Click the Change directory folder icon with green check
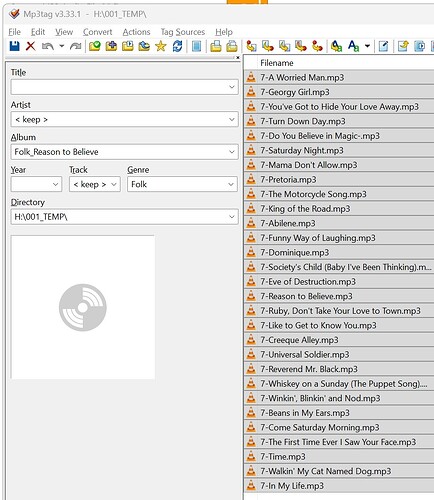The height and width of the screenshot is (500, 434). click(95, 46)
